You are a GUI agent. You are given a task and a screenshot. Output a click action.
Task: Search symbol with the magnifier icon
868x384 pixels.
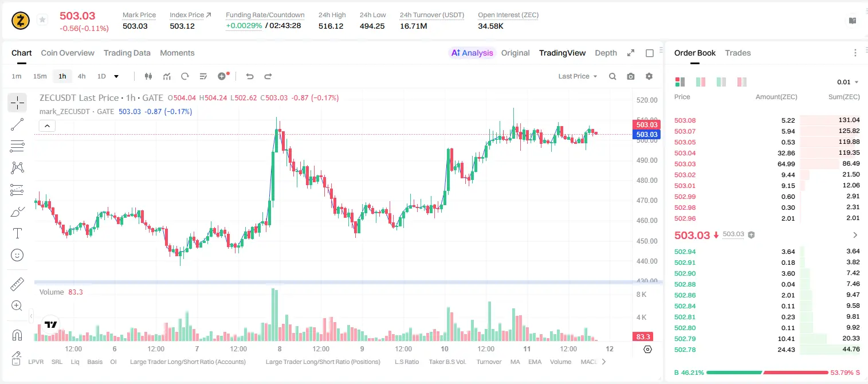pyautogui.click(x=612, y=76)
